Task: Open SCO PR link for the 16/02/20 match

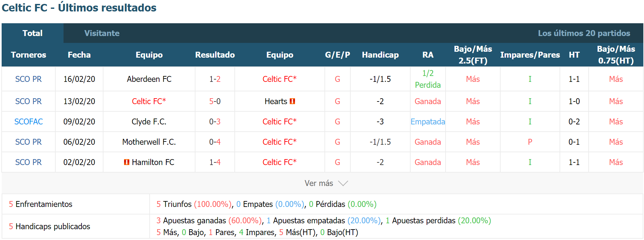Action: [28, 79]
